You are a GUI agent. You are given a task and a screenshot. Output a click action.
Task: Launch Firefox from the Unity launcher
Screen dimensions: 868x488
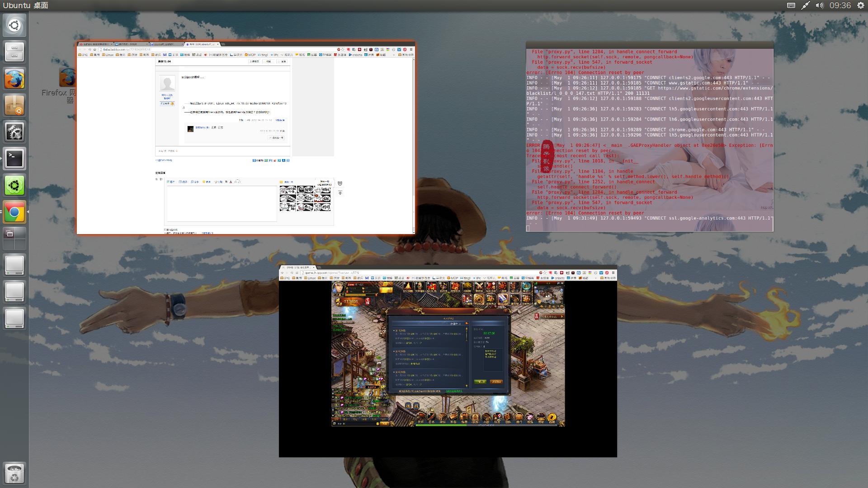14,79
